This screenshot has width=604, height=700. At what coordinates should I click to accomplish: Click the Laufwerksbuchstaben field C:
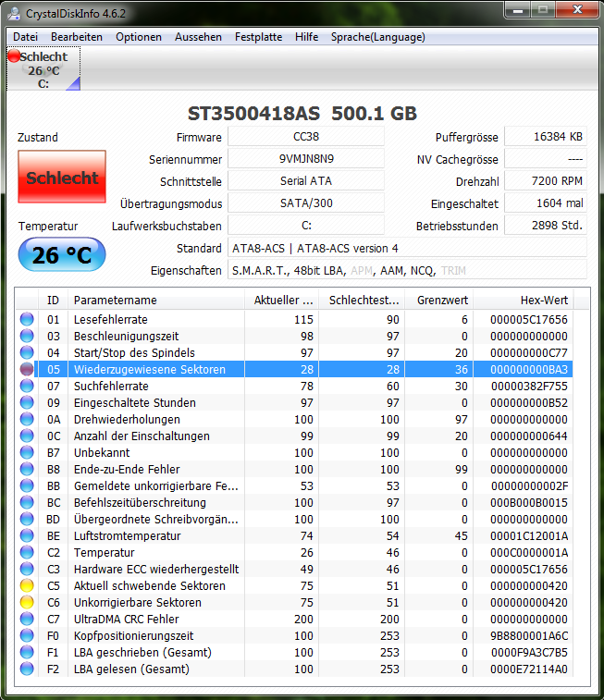pos(306,226)
